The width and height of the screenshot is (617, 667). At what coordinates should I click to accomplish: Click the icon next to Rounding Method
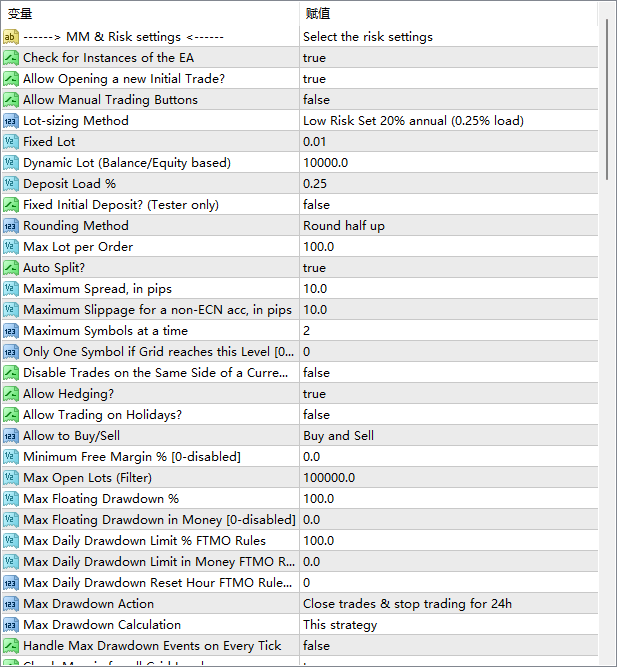pyautogui.click(x=11, y=226)
